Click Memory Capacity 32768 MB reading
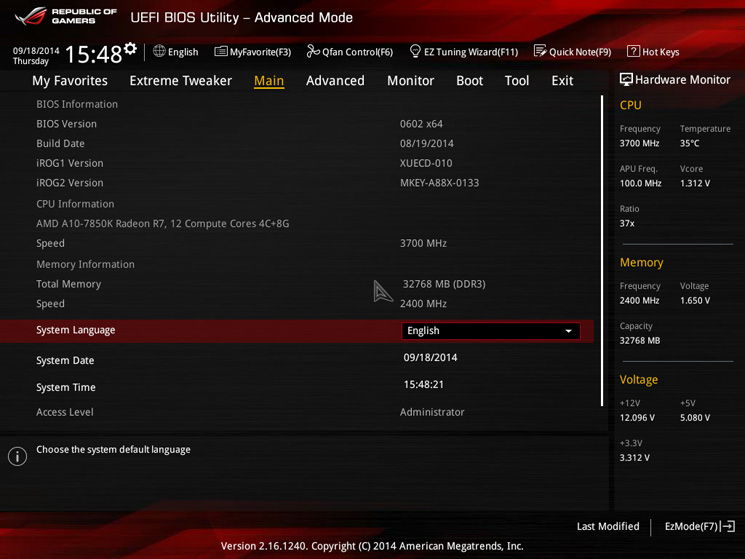 640,341
